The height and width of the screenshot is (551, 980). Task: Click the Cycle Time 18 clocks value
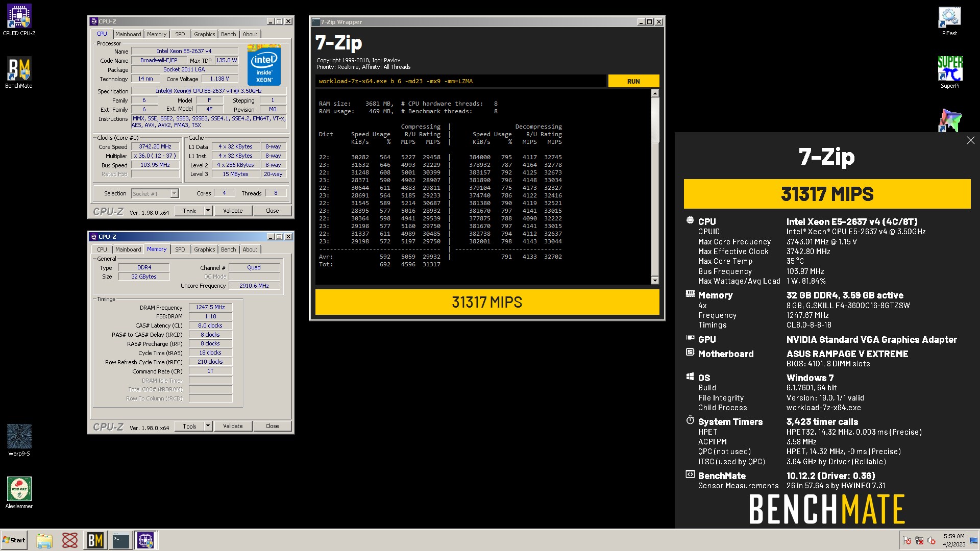click(210, 353)
